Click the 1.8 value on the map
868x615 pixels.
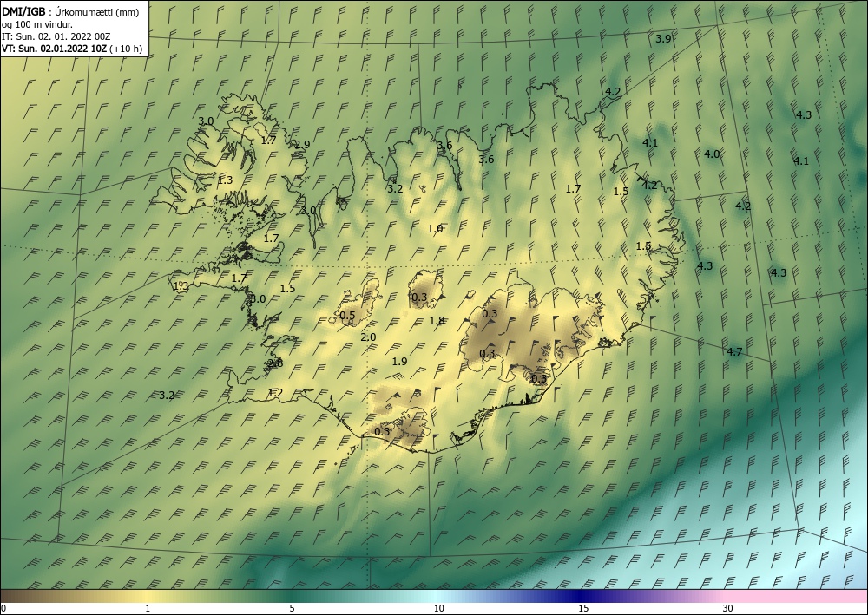(437, 320)
